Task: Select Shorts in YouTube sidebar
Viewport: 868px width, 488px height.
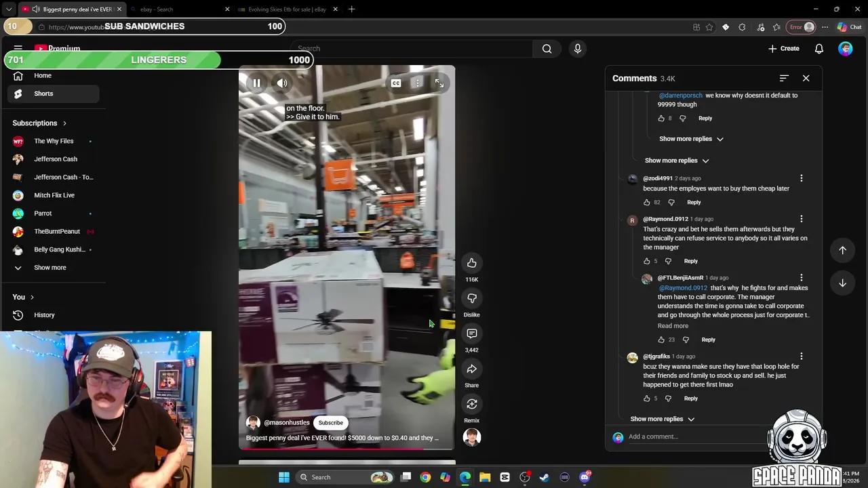Action: click(53, 94)
